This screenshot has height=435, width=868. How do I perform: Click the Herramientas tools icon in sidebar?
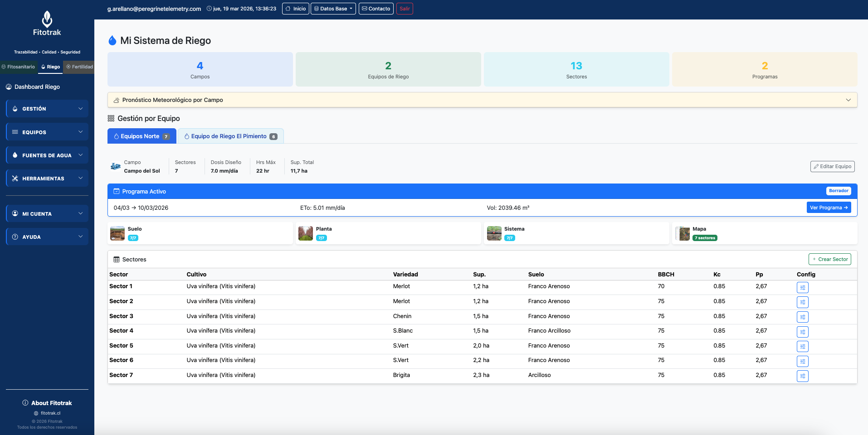click(15, 178)
